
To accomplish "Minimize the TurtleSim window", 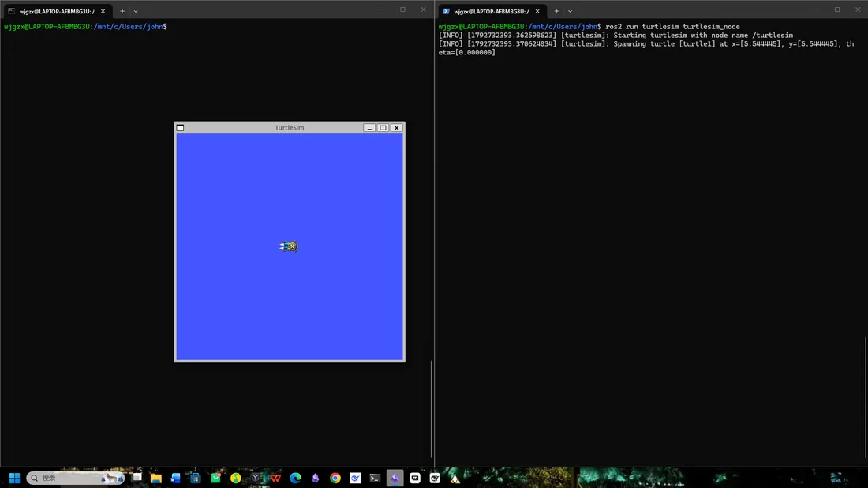I will pyautogui.click(x=369, y=127).
